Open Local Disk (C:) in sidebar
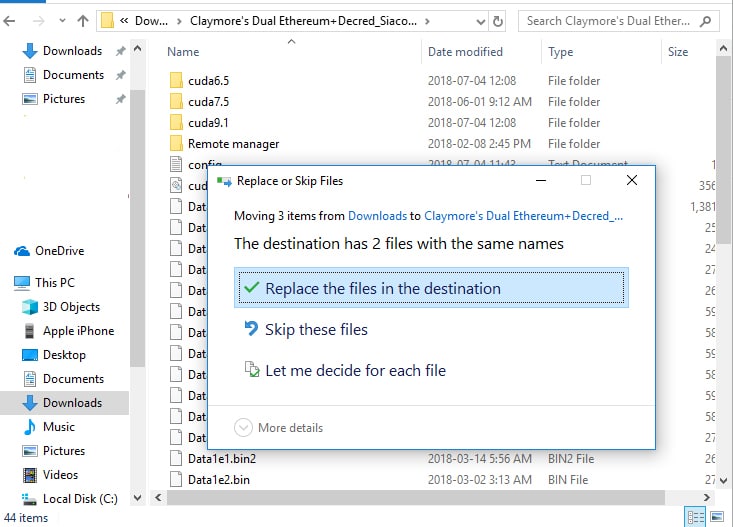 pyautogui.click(x=79, y=499)
